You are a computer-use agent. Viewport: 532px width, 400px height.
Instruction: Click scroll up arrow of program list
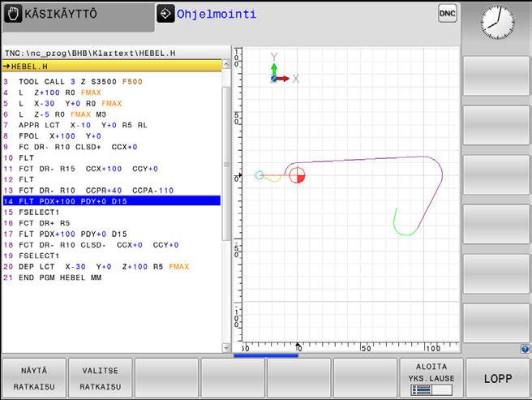[226, 64]
